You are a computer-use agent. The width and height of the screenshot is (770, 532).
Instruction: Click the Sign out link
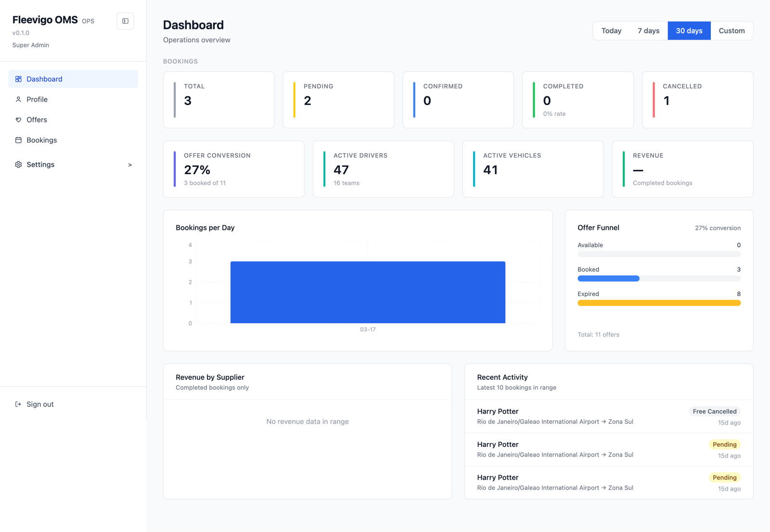point(39,404)
